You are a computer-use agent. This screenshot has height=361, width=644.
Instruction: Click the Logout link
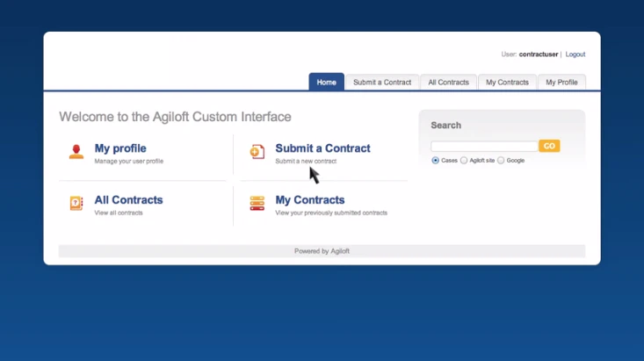point(575,54)
